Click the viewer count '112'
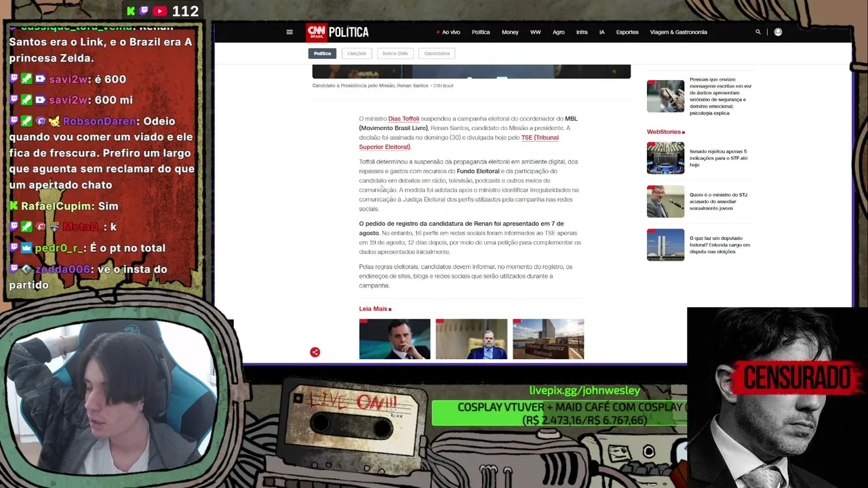Viewport: 868px width, 488px height. pyautogui.click(x=185, y=11)
